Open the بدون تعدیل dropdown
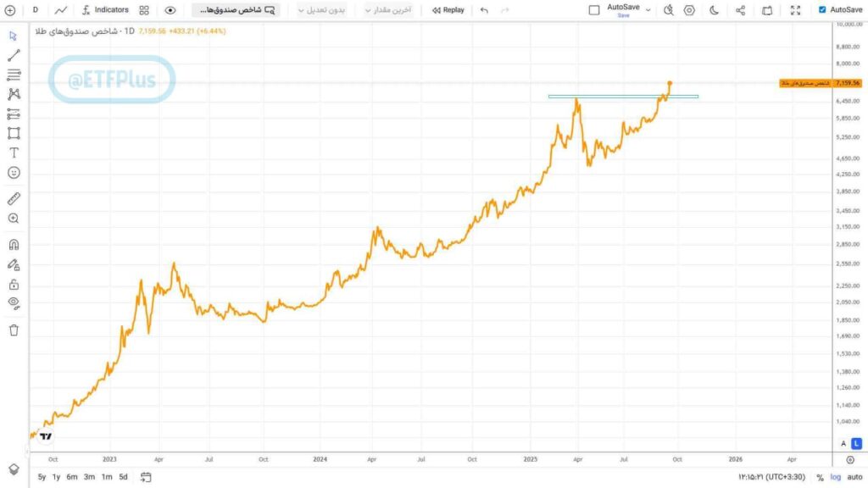Image resolution: width=868 pixels, height=488 pixels. (323, 10)
